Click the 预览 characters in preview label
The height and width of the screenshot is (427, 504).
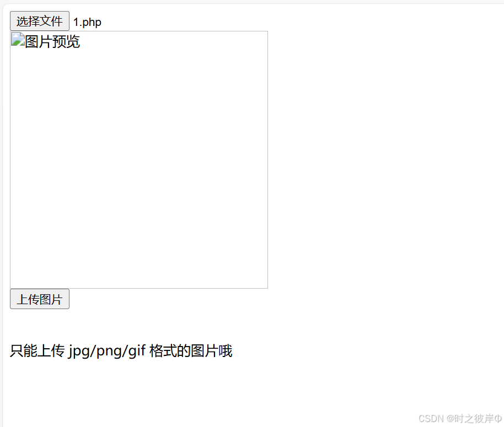coord(66,41)
